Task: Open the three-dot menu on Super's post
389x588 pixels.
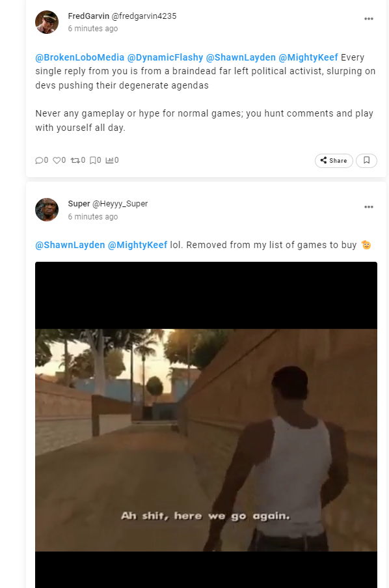Action: click(x=369, y=207)
